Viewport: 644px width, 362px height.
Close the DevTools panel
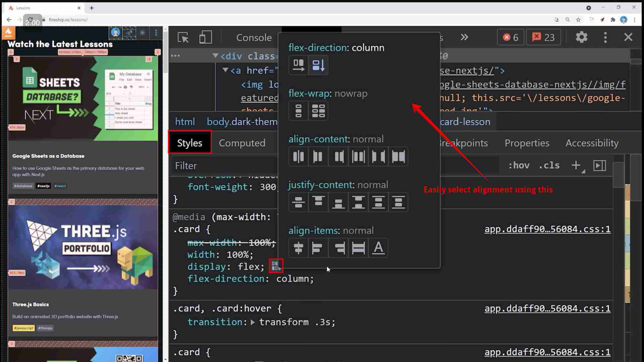628,37
